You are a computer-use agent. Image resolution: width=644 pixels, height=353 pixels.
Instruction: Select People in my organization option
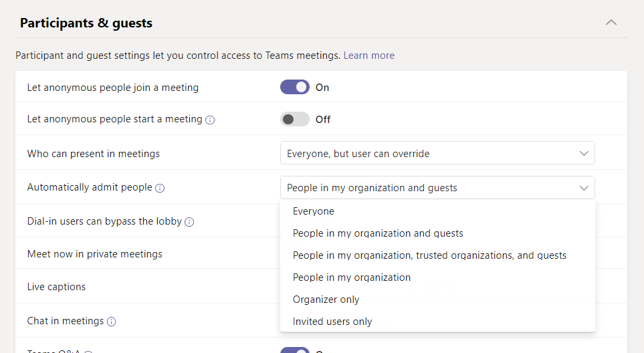point(437,277)
